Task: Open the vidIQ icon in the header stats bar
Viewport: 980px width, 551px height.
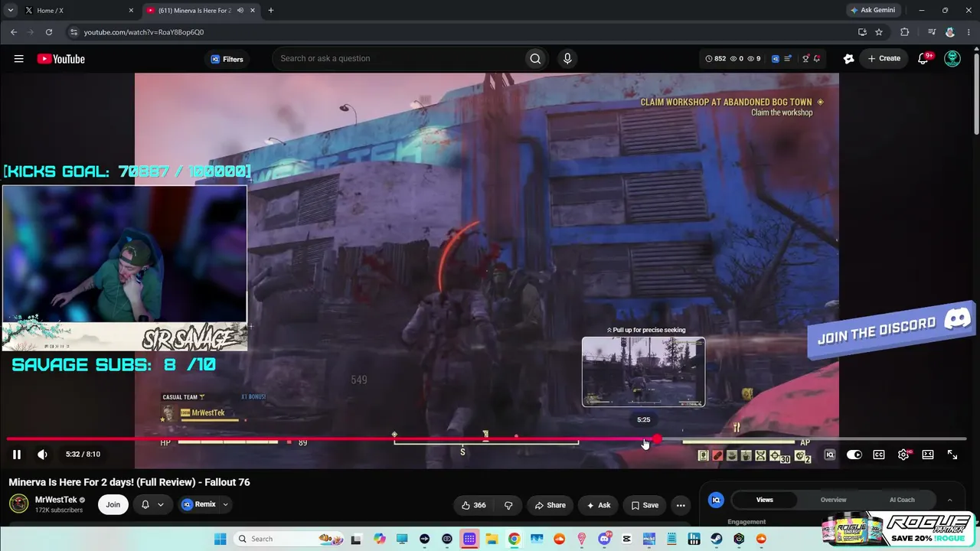Action: tap(775, 59)
